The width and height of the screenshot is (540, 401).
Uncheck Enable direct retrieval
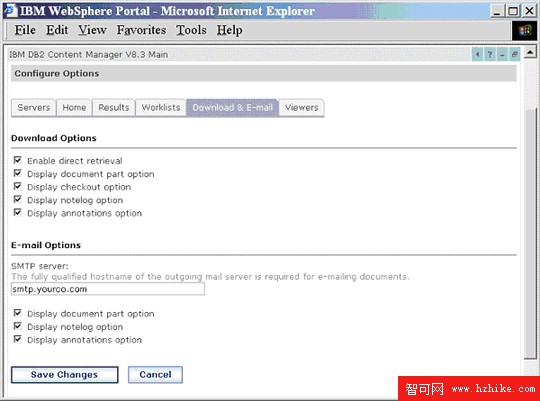point(18,160)
